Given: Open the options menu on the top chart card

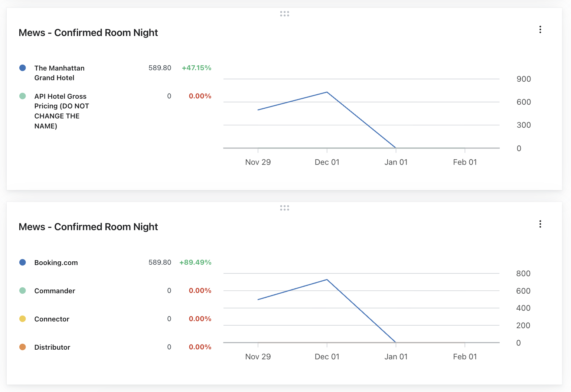Looking at the screenshot, I should [540, 29].
